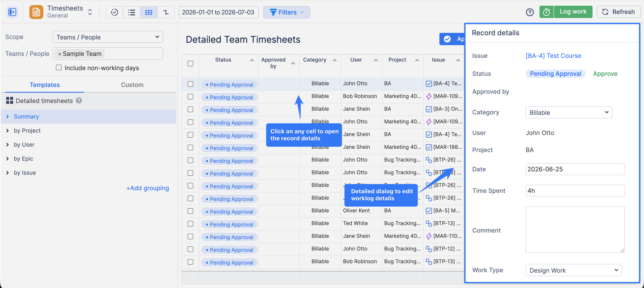
Task: Start the timer stopwatch icon
Action: tap(547, 12)
